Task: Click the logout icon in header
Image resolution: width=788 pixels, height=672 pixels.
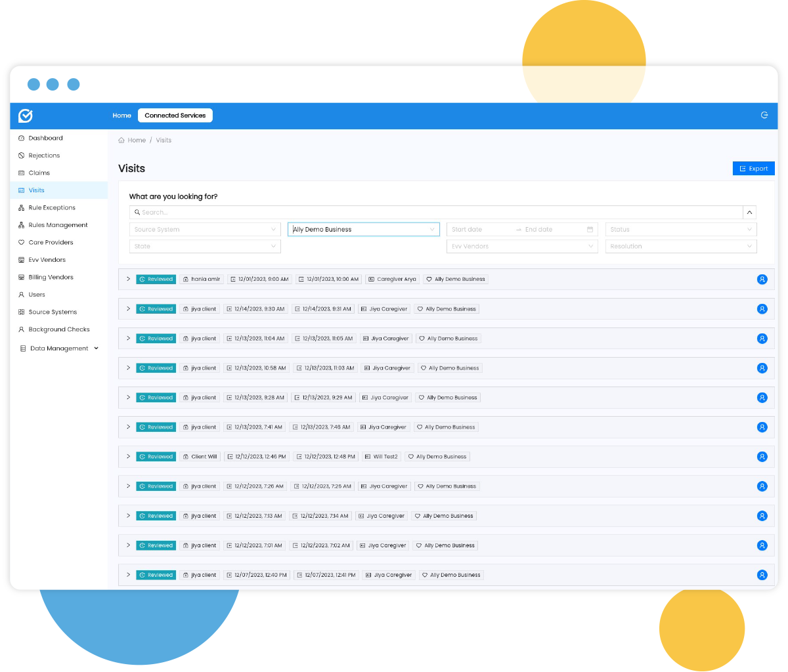Action: [x=764, y=115]
